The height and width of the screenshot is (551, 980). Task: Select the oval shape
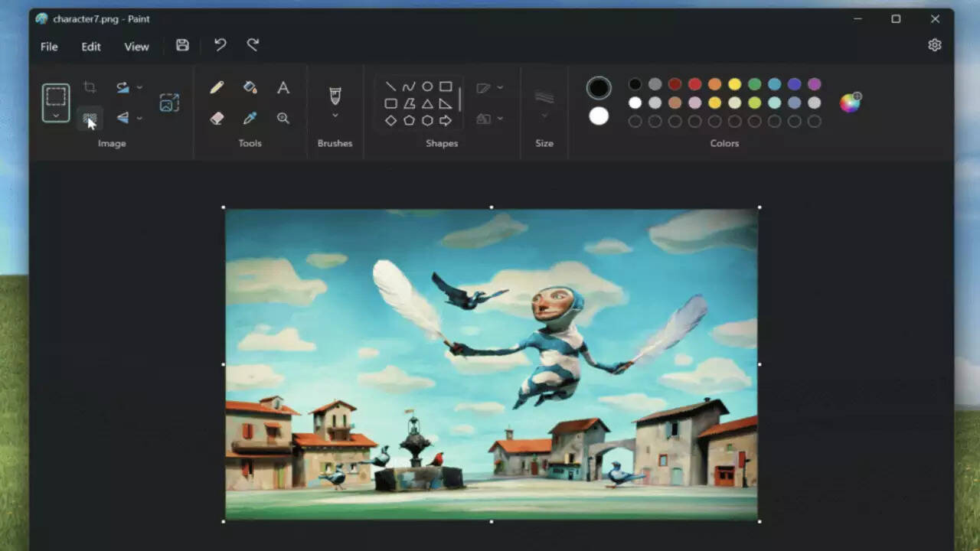tap(427, 86)
